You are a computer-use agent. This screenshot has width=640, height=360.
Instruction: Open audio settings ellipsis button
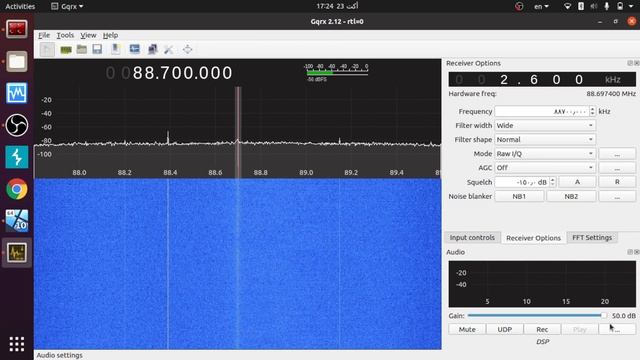pyautogui.click(x=617, y=329)
